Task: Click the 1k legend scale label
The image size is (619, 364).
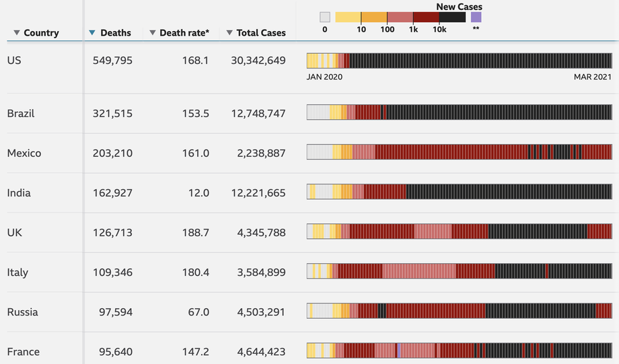Action: (x=413, y=29)
